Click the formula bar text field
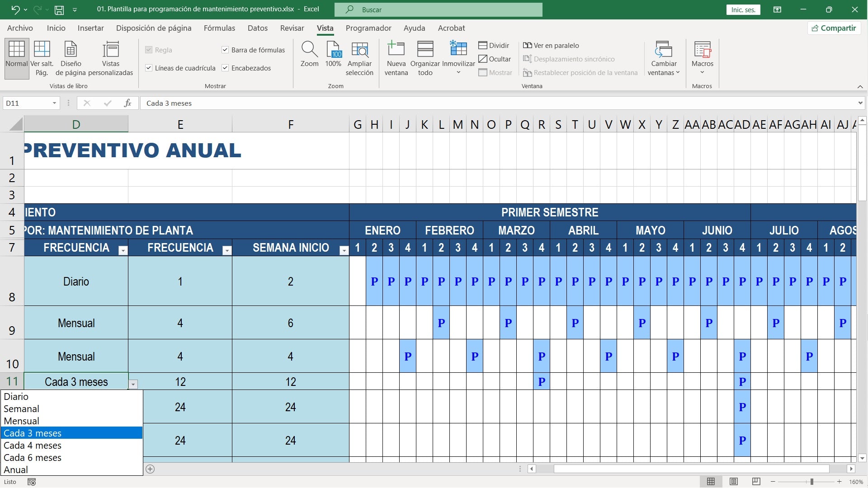The height and width of the screenshot is (488, 868). point(497,103)
